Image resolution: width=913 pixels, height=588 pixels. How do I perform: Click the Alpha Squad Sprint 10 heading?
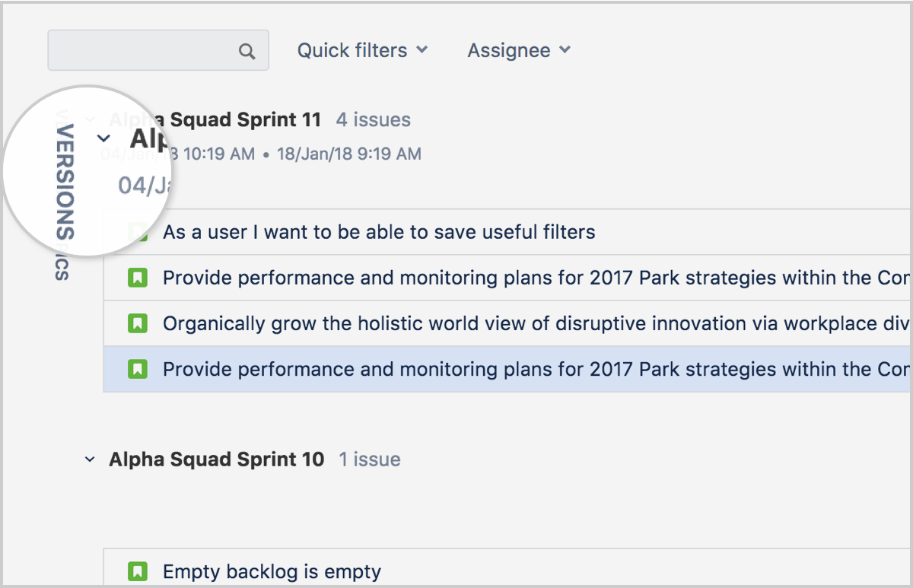[x=216, y=459]
